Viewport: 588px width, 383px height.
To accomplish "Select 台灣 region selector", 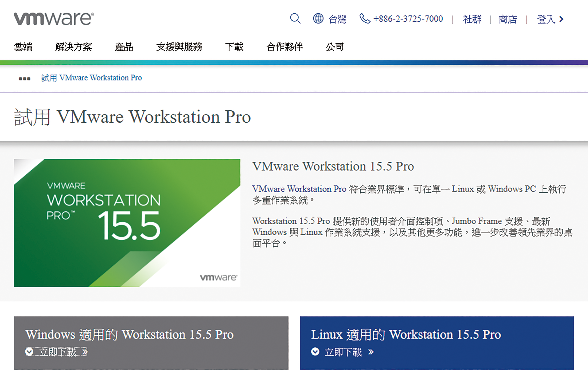I will (337, 19).
